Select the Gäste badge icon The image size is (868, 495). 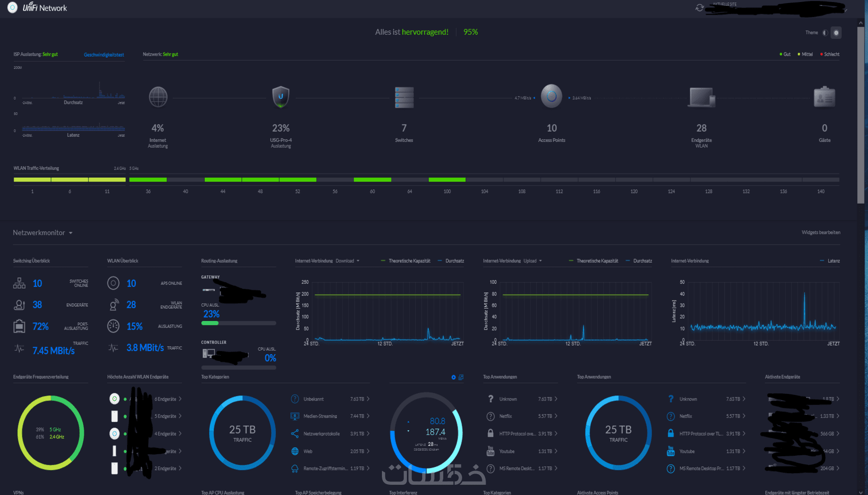point(825,97)
